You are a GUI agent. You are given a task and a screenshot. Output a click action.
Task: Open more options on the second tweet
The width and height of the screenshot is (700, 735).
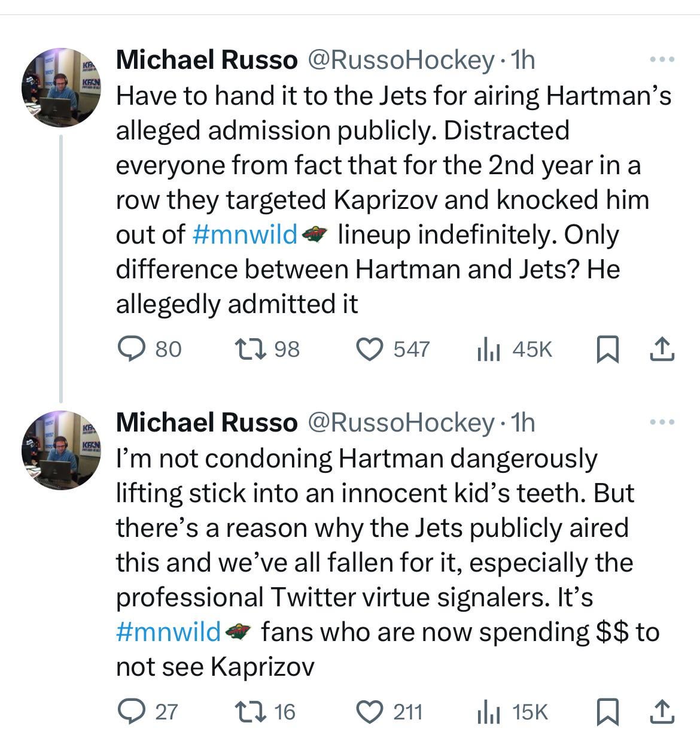point(662,422)
